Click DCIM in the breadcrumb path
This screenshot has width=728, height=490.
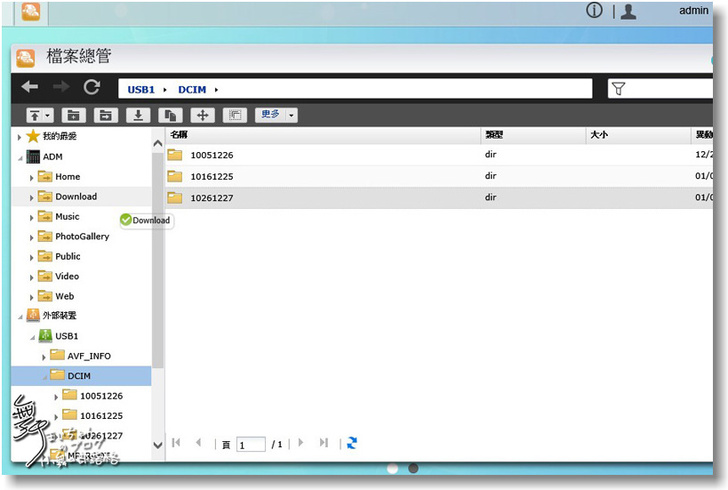click(x=192, y=90)
